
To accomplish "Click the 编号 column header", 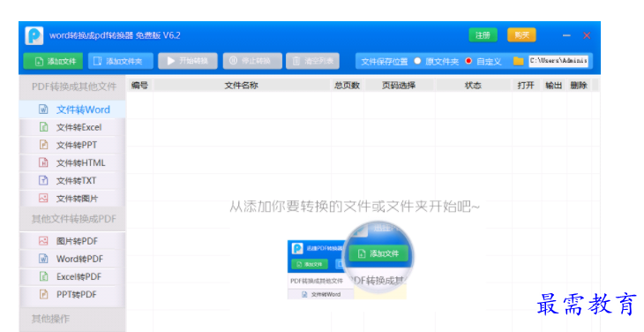I will [139, 86].
